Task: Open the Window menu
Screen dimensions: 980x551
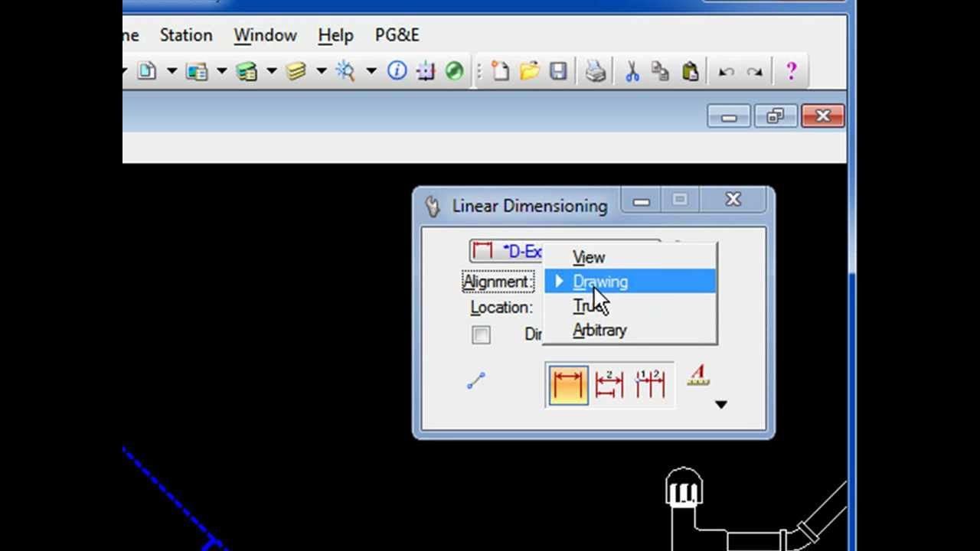Action: click(x=265, y=35)
